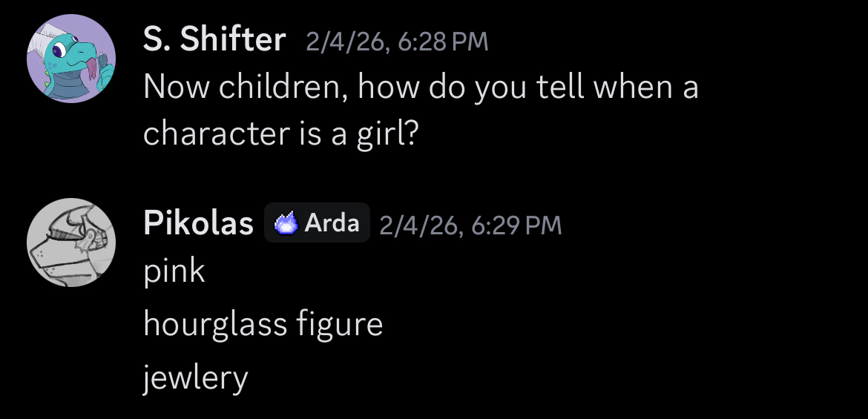Click the Arda server tag badge
This screenshot has width=868, height=419.
317,223
